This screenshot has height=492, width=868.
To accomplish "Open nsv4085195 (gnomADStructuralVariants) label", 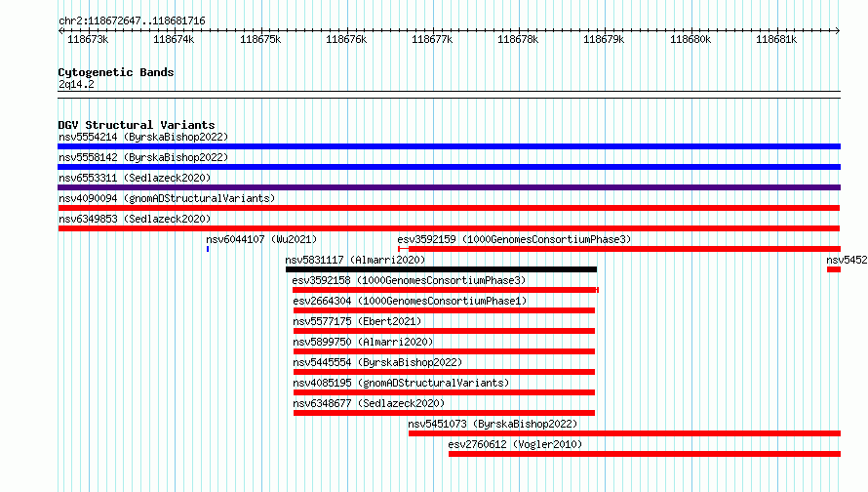I will tap(401, 383).
